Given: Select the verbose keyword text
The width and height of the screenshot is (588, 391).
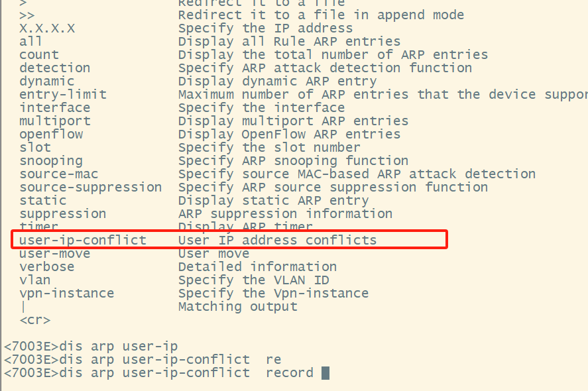Looking at the screenshot, I should point(46,266).
